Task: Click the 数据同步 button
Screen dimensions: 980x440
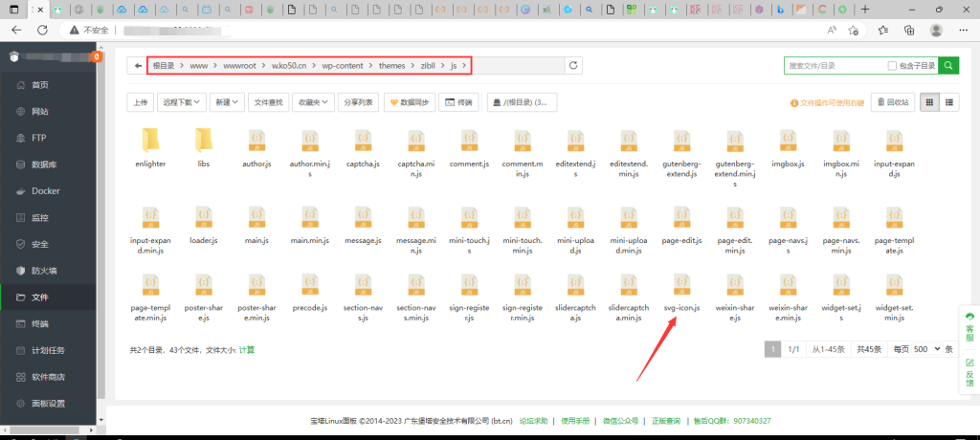Action: 410,102
